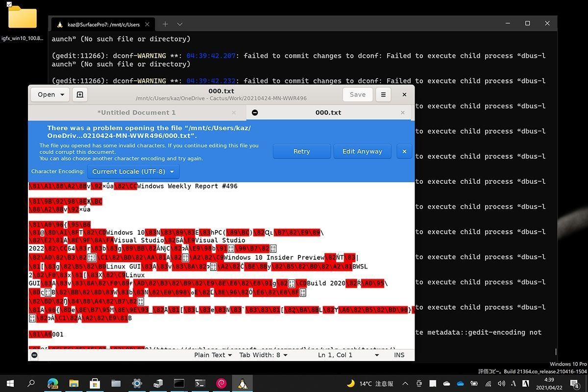The height and width of the screenshot is (392, 588).
Task: Open the black console window taskbar icon
Action: click(x=179, y=384)
